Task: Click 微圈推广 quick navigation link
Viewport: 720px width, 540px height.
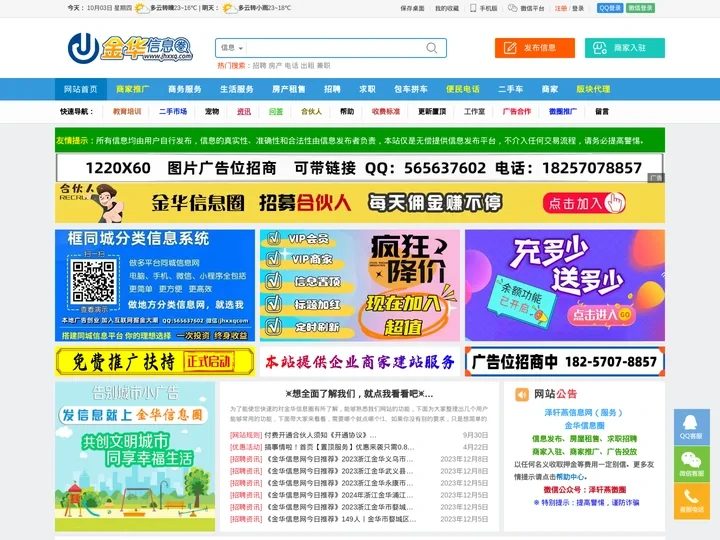Action: coord(563,112)
